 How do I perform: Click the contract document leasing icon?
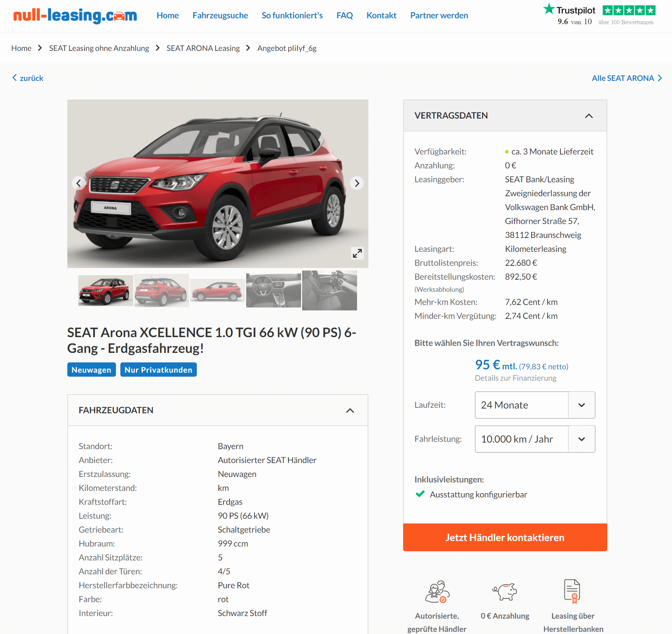[x=572, y=591]
